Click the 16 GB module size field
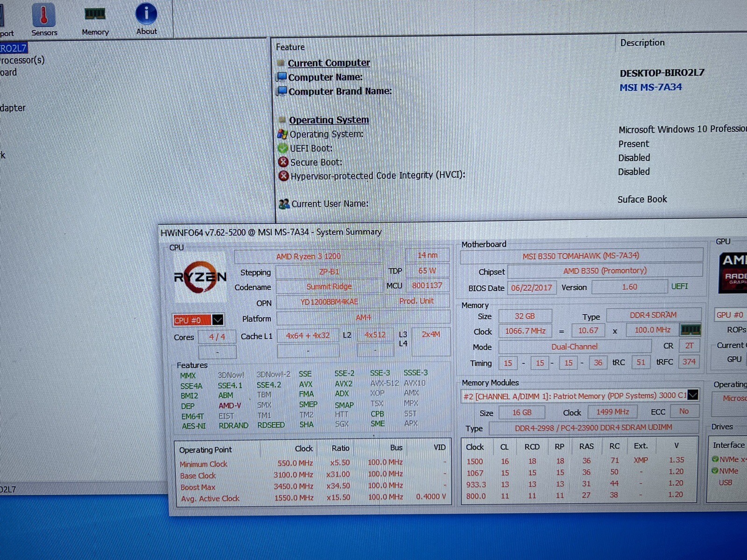This screenshot has height=560, width=747. coord(521,413)
